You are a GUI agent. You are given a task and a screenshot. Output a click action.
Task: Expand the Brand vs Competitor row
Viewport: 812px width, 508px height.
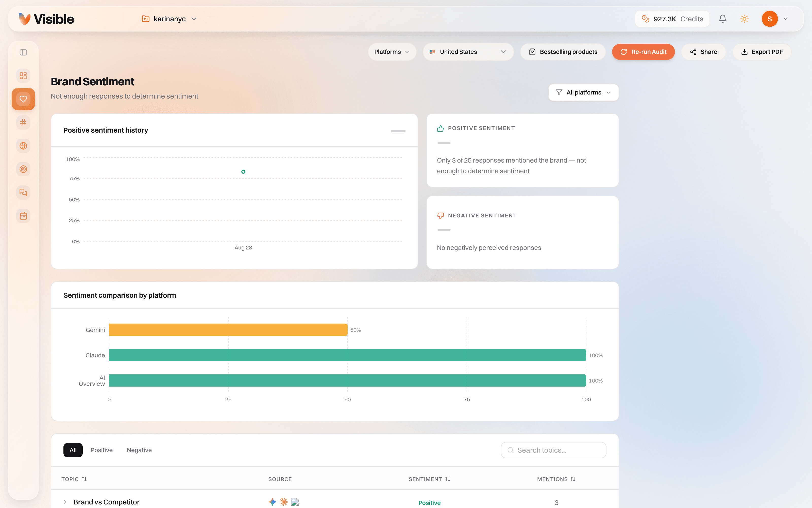65,502
